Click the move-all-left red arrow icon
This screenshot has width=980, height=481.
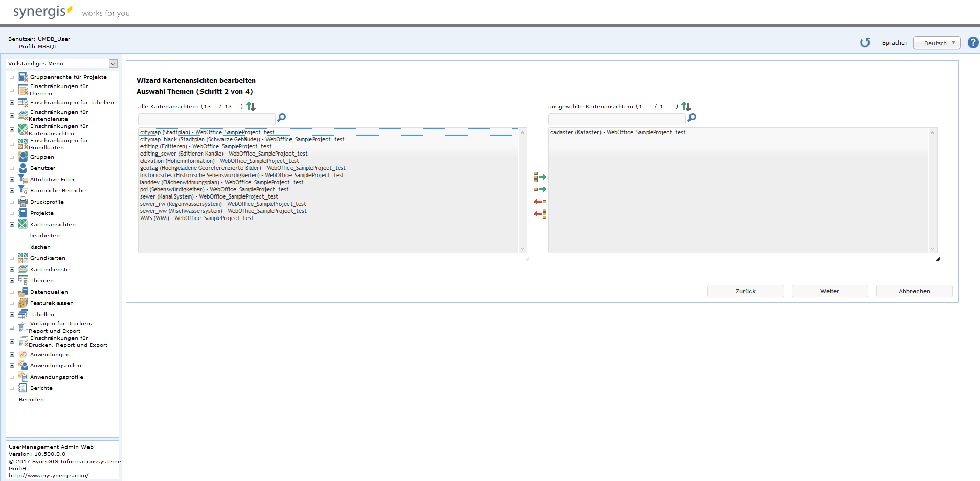tap(540, 214)
